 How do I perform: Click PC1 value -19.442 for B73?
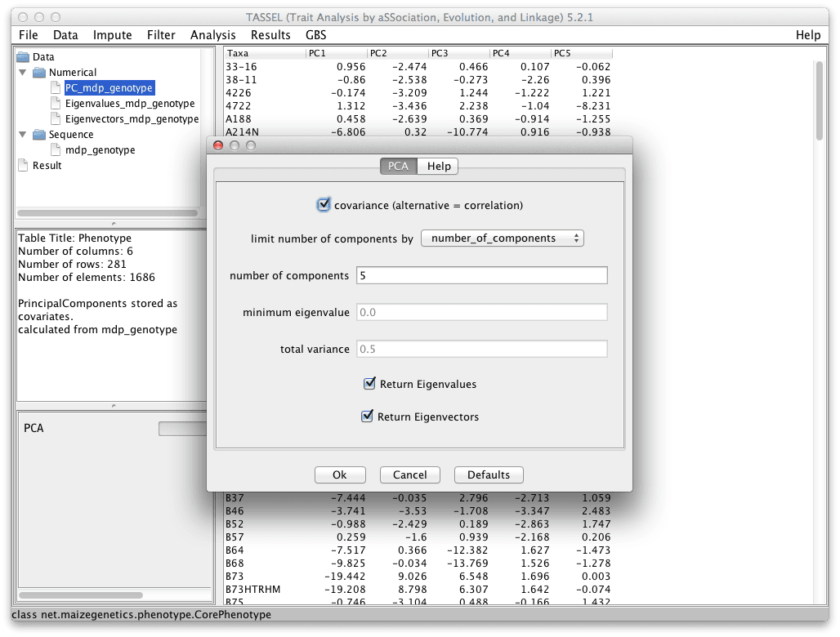tap(345, 576)
